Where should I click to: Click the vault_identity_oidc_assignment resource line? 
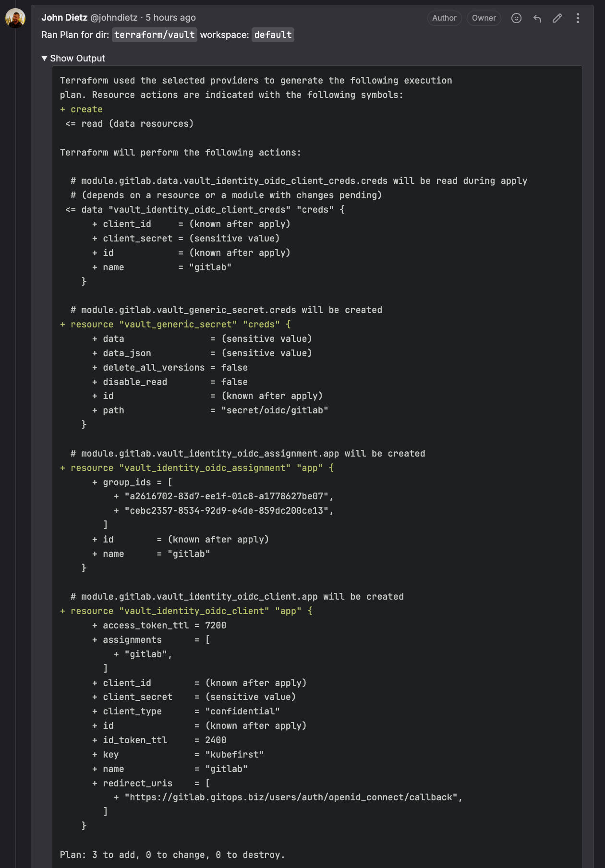[197, 468]
